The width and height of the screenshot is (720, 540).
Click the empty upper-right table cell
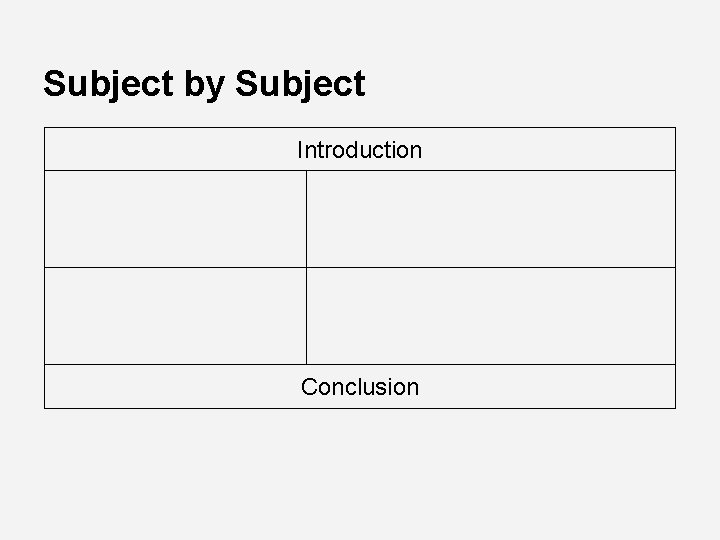(x=490, y=219)
